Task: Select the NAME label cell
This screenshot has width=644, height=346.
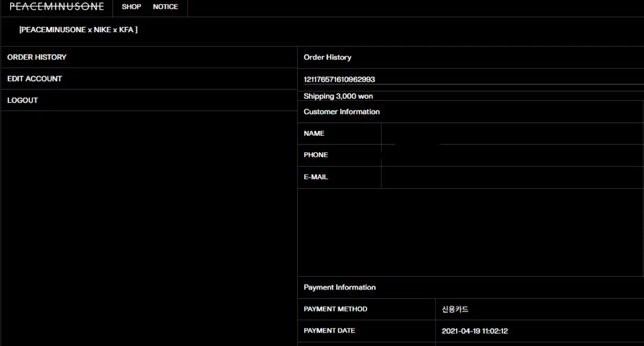Action: point(339,134)
